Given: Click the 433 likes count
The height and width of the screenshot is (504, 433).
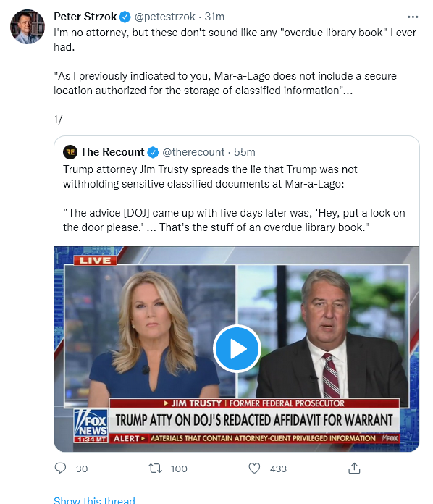Looking at the screenshot, I should click(x=278, y=469).
